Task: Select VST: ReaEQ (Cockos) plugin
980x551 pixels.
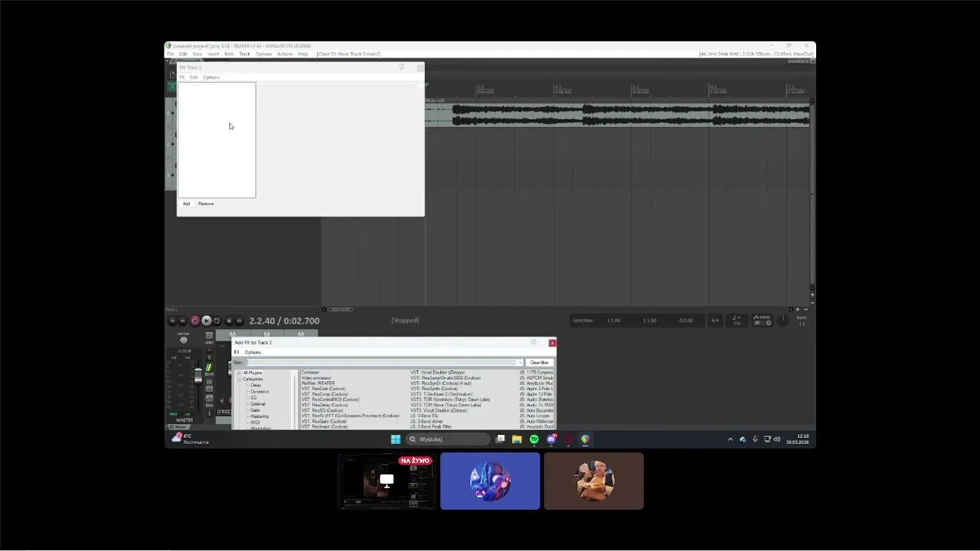Action: point(322,411)
